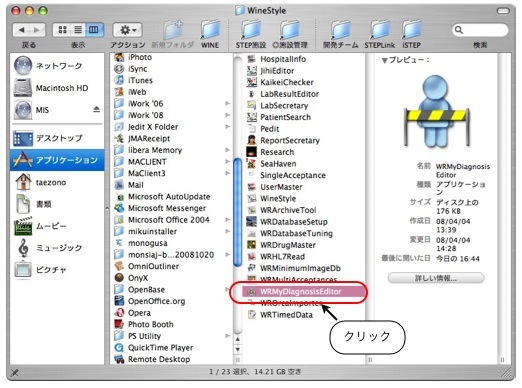Select アプリケーション in the sidebar
The width and height of the screenshot is (522, 388).
point(57,160)
